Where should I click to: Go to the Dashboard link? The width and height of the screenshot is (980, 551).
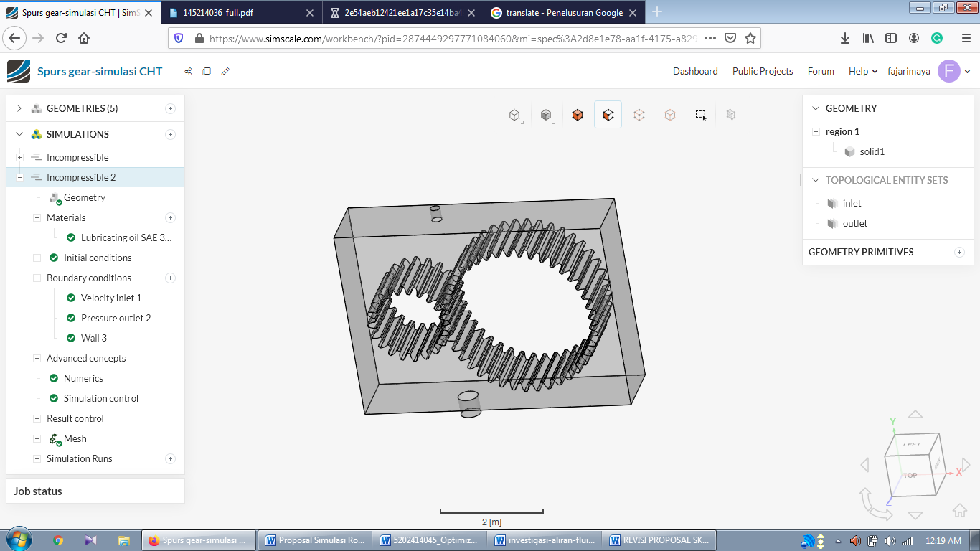(x=695, y=71)
